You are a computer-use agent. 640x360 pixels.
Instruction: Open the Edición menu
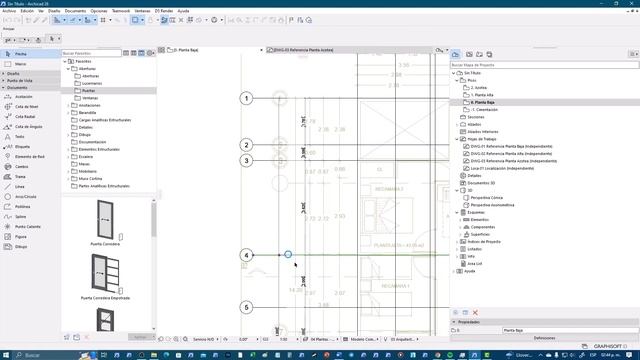point(27,11)
